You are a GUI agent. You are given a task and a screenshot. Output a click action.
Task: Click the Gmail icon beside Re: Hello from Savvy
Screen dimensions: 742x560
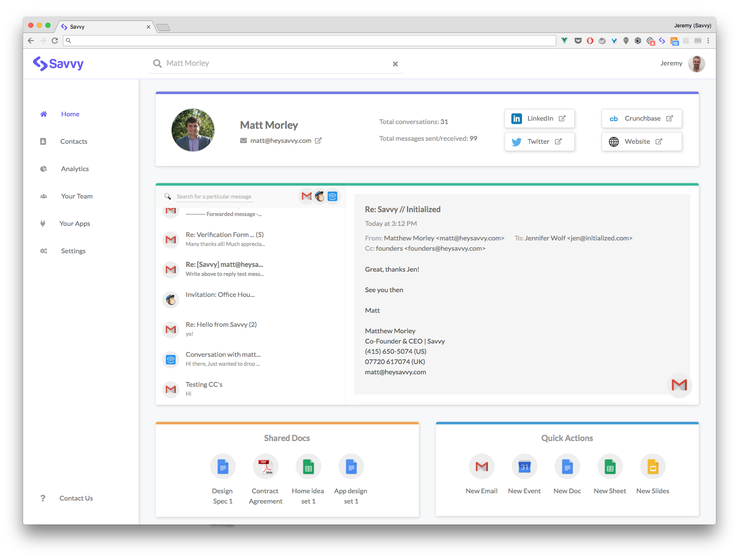pos(171,330)
